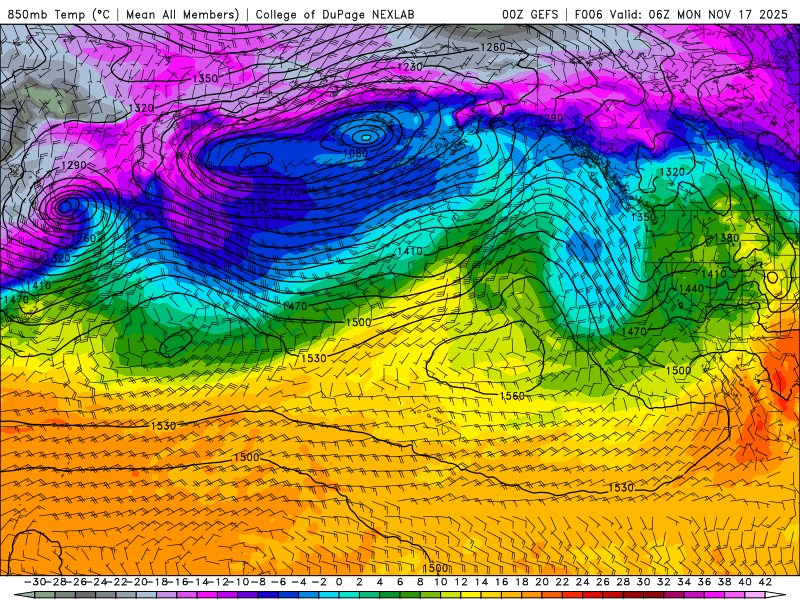The height and width of the screenshot is (600, 800).
Task: Click the positive 16 color scale label
Action: [502, 582]
